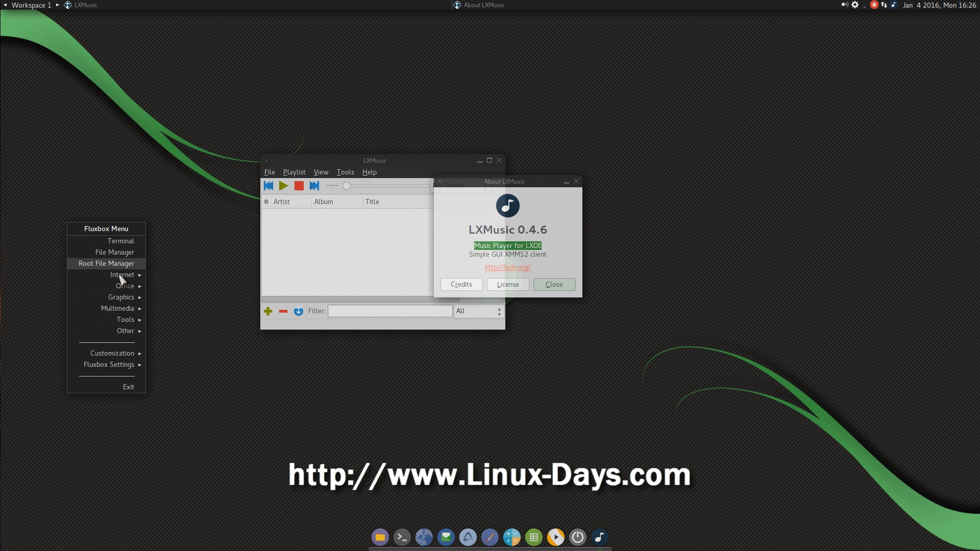Sort playlist by Title column
Image resolution: width=980 pixels, height=551 pixels.
point(398,202)
